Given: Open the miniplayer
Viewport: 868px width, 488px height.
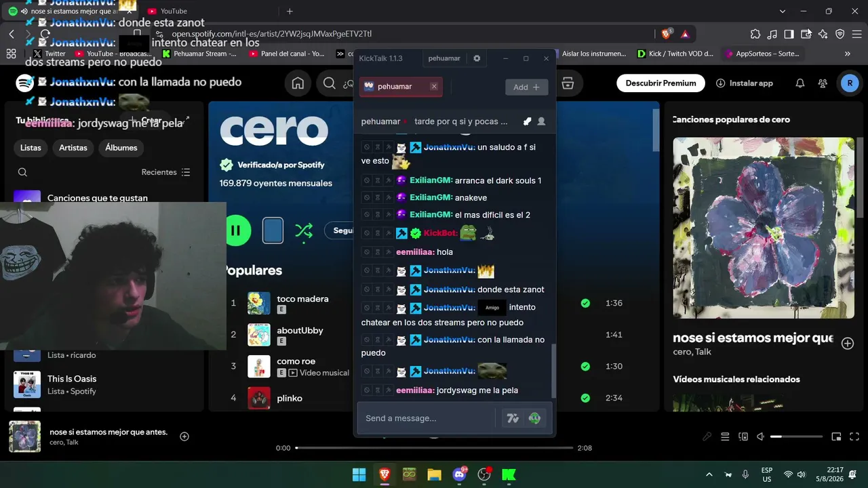Looking at the screenshot, I should 836,436.
